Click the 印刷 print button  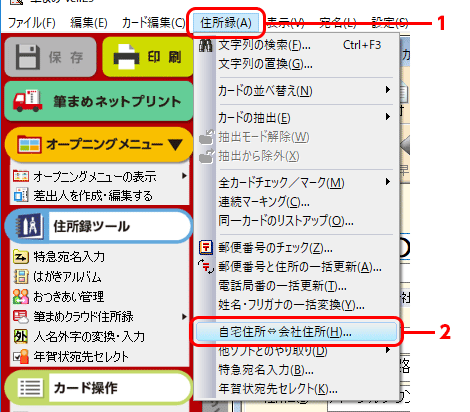coord(148,57)
